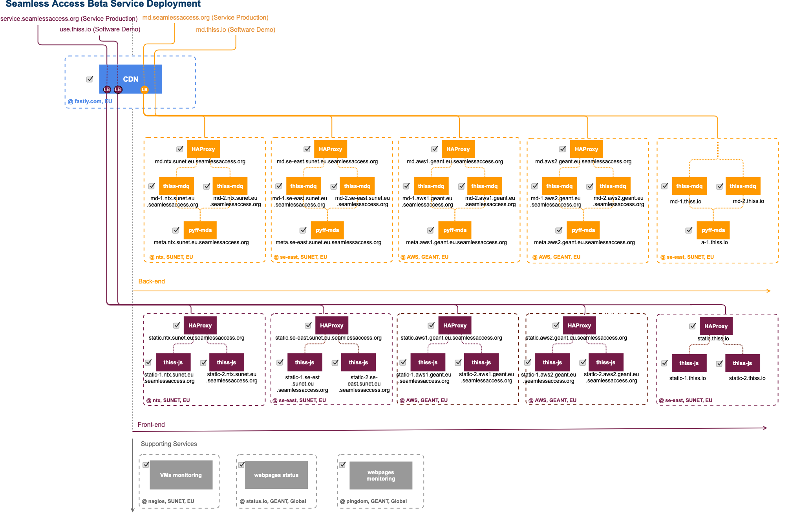The image size is (790, 532).
Task: Click the thiss-mdq node md-1.ntx.sunet.eu
Action: (x=176, y=186)
